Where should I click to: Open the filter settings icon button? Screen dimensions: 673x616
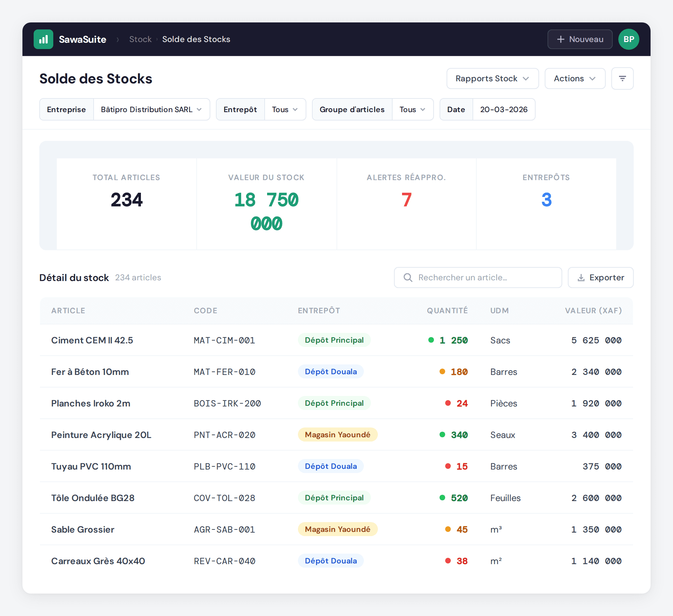622,78
